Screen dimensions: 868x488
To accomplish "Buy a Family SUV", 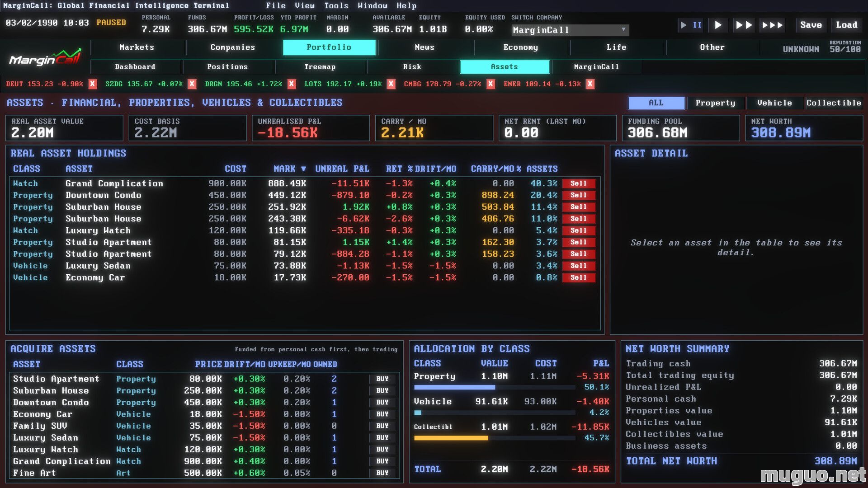I will [x=382, y=426].
